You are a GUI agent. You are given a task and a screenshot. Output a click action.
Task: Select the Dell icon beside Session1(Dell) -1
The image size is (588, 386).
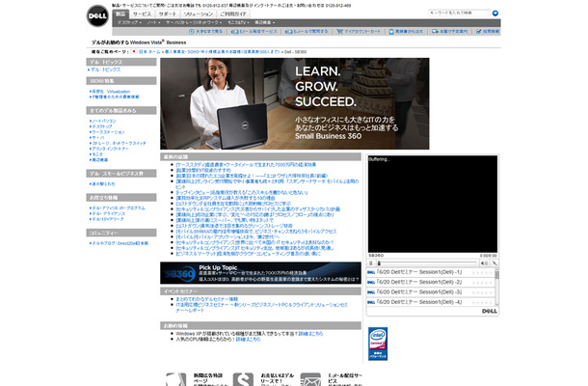371,272
